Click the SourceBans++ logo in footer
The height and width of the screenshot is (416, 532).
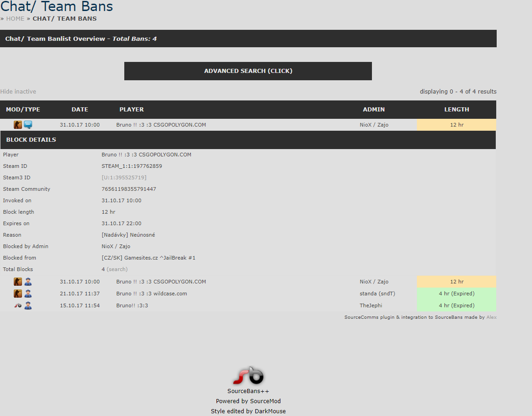(x=248, y=376)
